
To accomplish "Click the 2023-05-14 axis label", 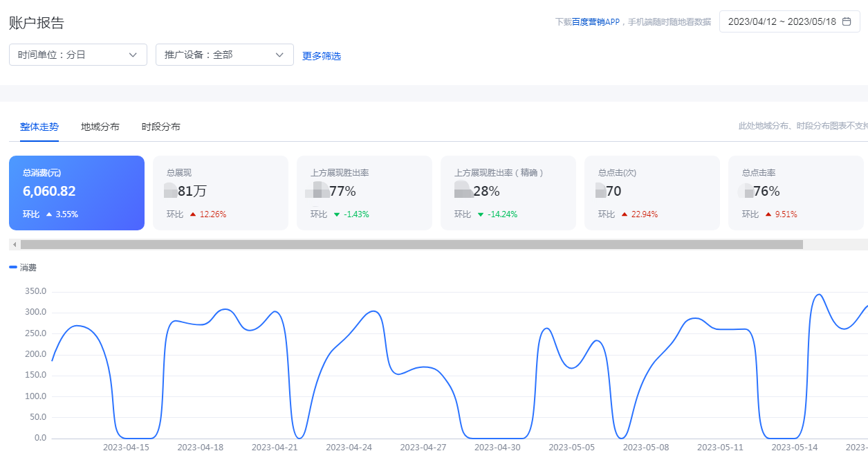I will click(794, 448).
